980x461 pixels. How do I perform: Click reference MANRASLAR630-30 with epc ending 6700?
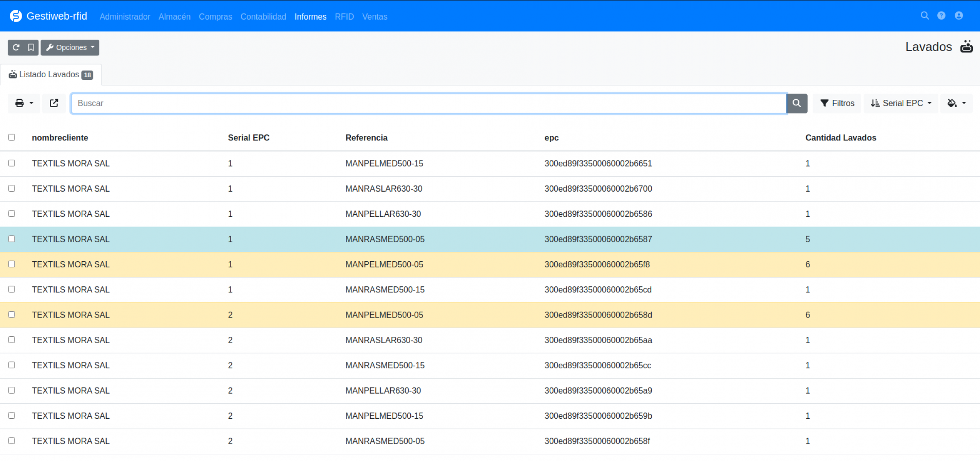tap(384, 189)
